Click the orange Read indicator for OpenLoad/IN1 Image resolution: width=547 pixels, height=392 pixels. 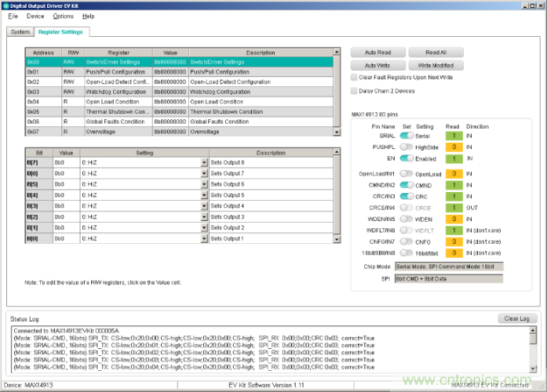(x=453, y=174)
